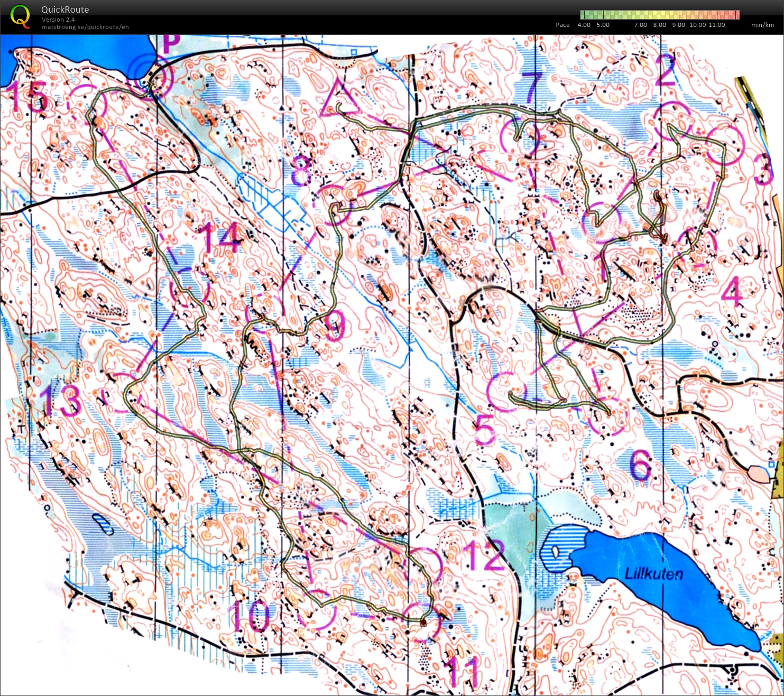
Task: Select control number 4 on the map
Action: pos(733,291)
